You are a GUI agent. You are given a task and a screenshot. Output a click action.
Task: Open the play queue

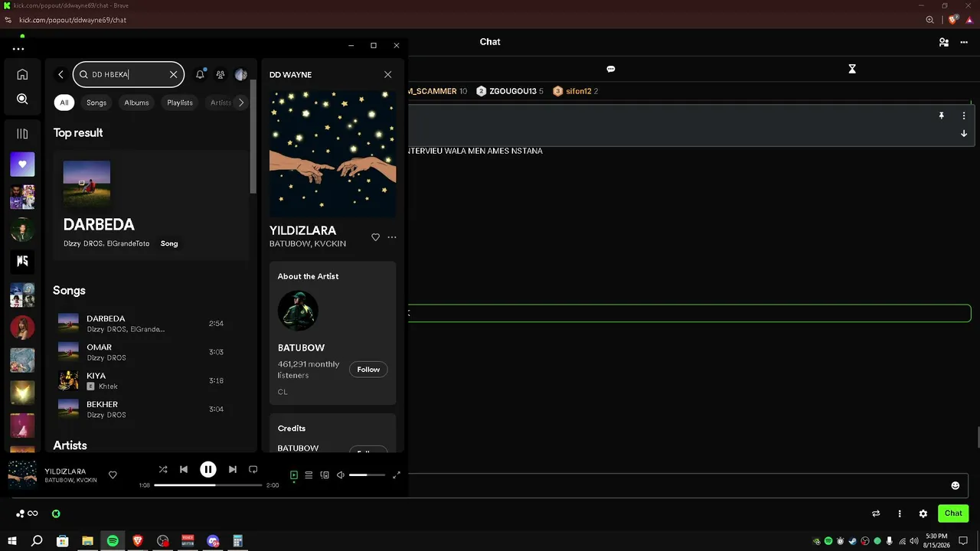point(309,475)
